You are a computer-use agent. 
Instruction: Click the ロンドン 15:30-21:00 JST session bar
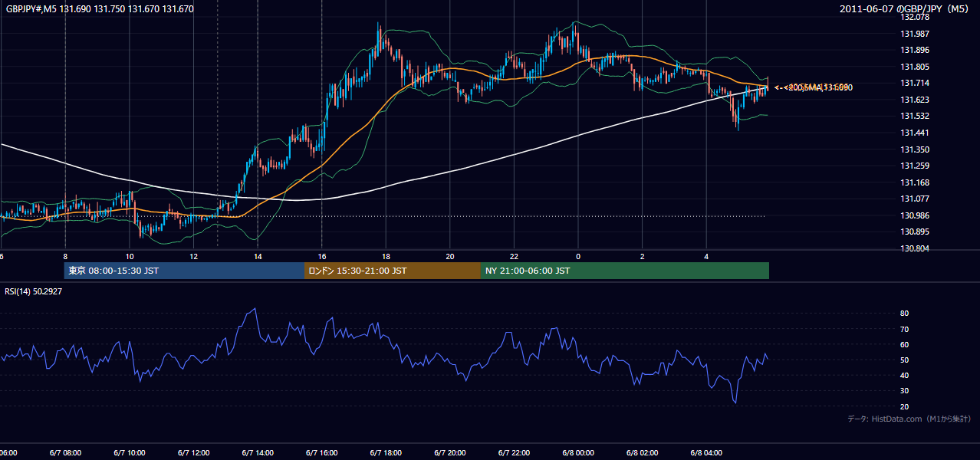[393, 271]
